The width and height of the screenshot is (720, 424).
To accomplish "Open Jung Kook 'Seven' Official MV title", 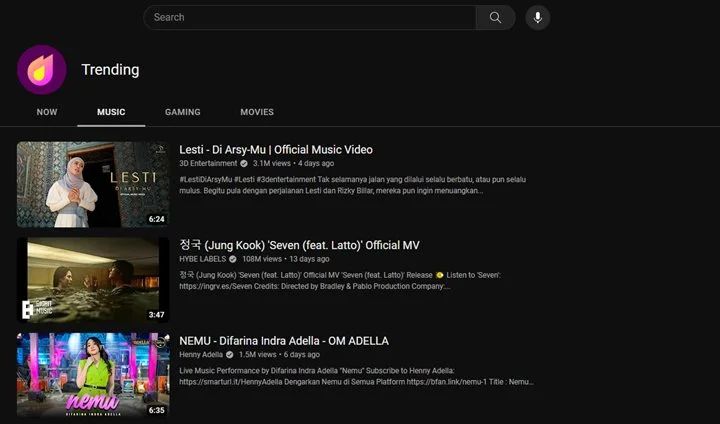I will [299, 245].
